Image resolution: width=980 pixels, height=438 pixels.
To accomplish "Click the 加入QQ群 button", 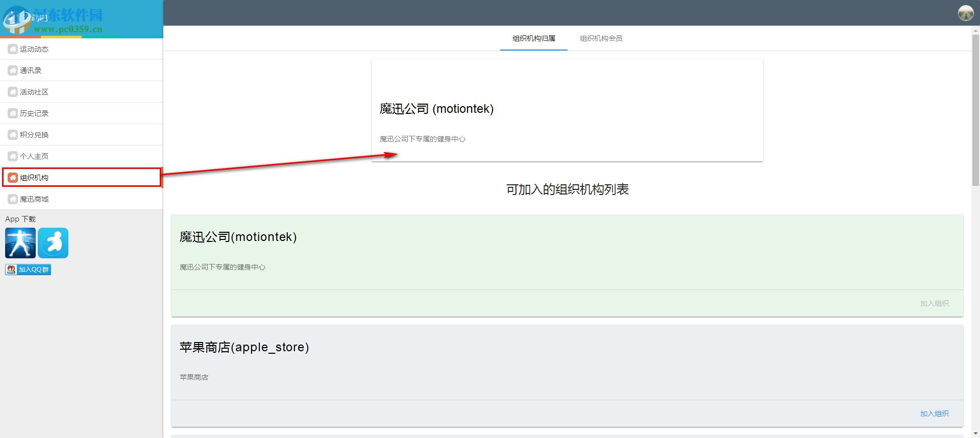I will pos(28,270).
